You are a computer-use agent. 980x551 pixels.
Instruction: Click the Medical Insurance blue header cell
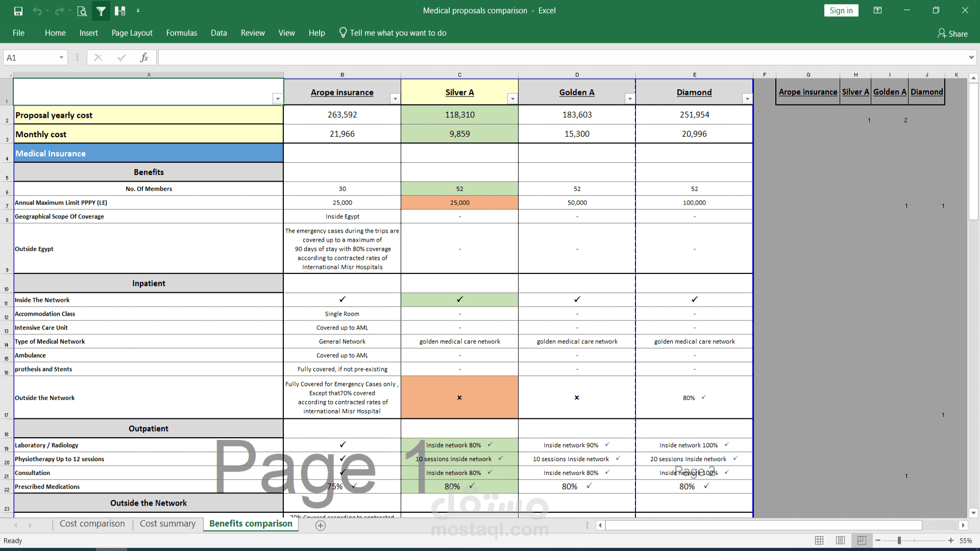tap(149, 154)
